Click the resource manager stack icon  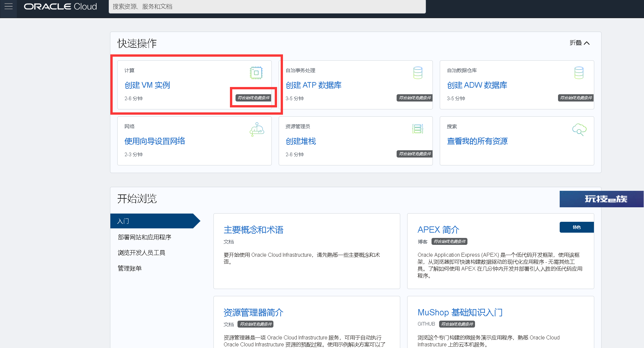click(x=418, y=129)
